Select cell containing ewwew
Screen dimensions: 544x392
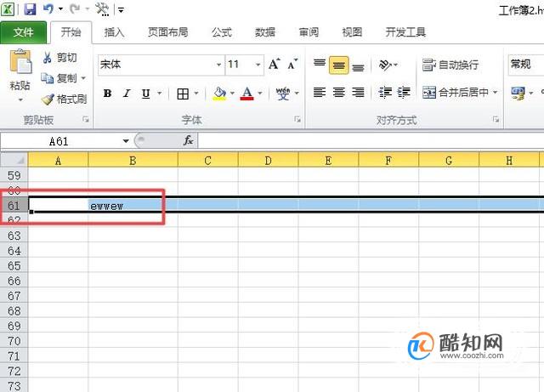point(133,206)
